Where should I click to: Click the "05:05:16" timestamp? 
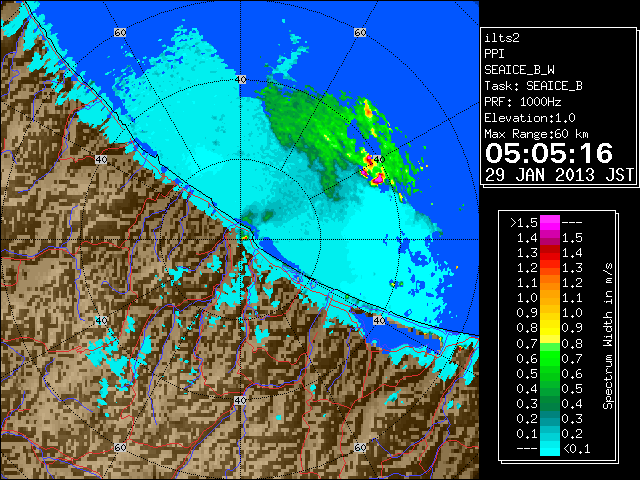pyautogui.click(x=549, y=153)
